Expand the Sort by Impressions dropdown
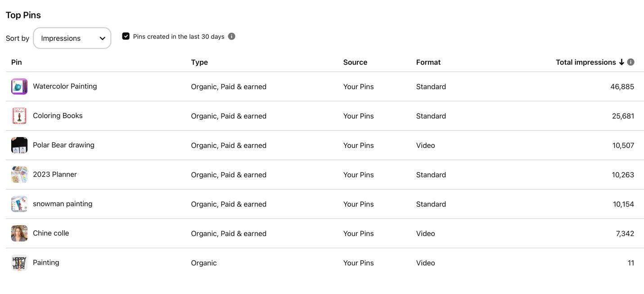The width and height of the screenshot is (644, 294). click(72, 38)
